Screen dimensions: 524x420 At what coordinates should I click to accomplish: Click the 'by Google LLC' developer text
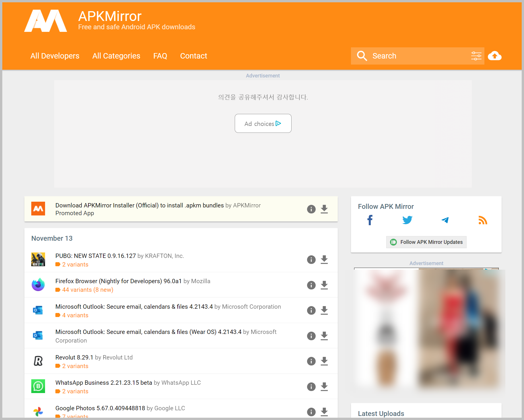[x=166, y=408]
